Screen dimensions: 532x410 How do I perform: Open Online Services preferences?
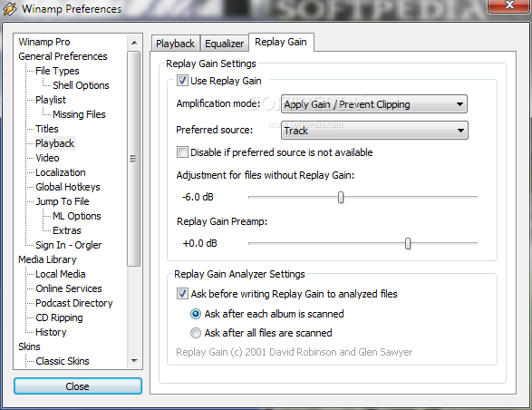coord(69,288)
